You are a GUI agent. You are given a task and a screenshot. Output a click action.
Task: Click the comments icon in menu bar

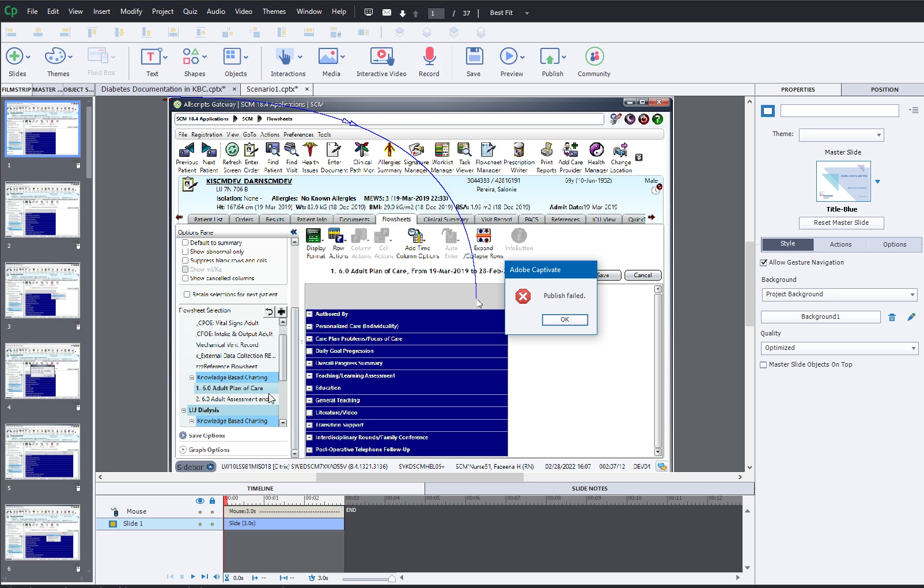tap(369, 12)
